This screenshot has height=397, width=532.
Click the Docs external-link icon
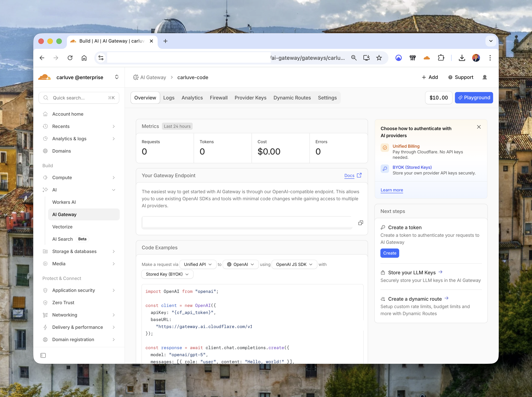359,175
